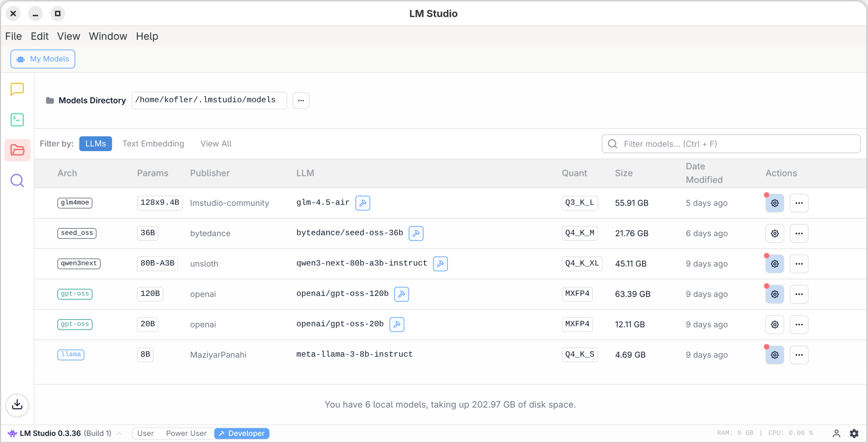This screenshot has height=443, width=868.
Task: Open settings gear for bytedance/seed-oss-36b
Action: [774, 233]
